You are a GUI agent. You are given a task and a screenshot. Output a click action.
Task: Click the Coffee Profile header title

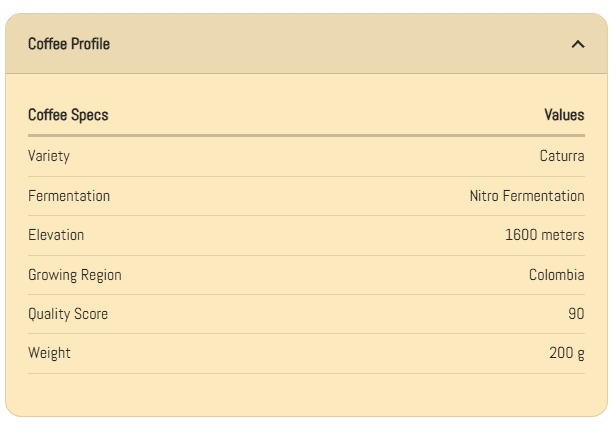(69, 44)
